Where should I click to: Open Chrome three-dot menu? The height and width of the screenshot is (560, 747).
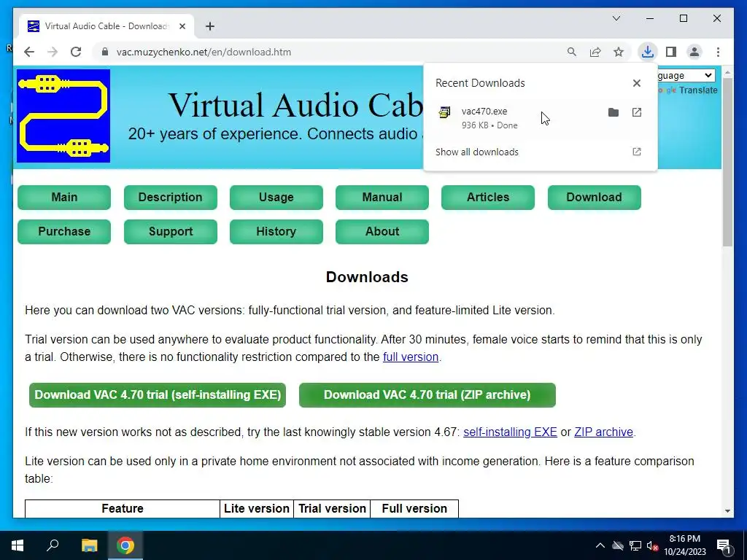(718, 52)
